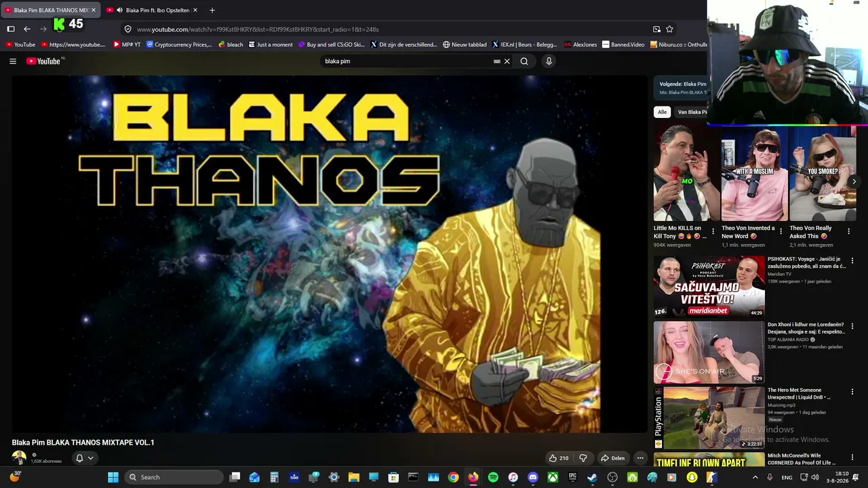The height and width of the screenshot is (488, 868).
Task: Open options for Theo Von Invented a New Word
Action: (x=781, y=232)
